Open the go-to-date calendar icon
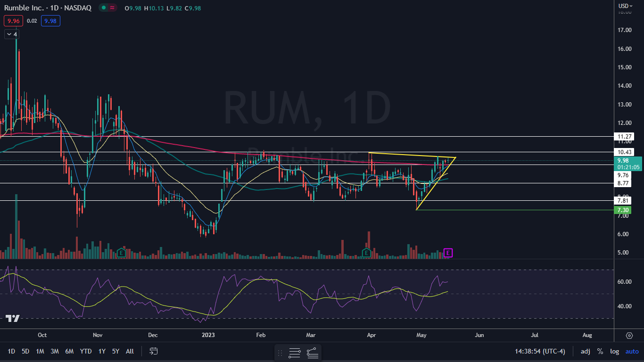 (153, 351)
